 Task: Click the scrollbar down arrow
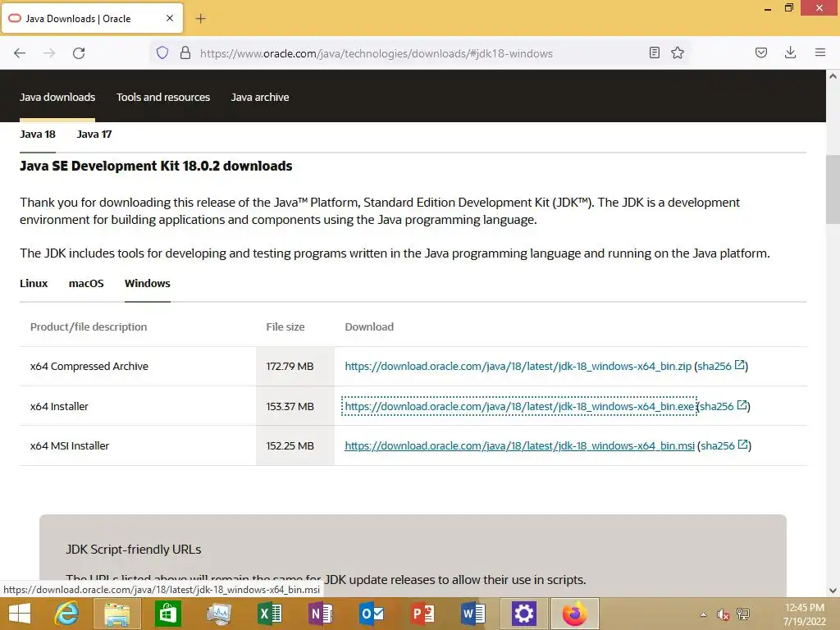click(833, 591)
